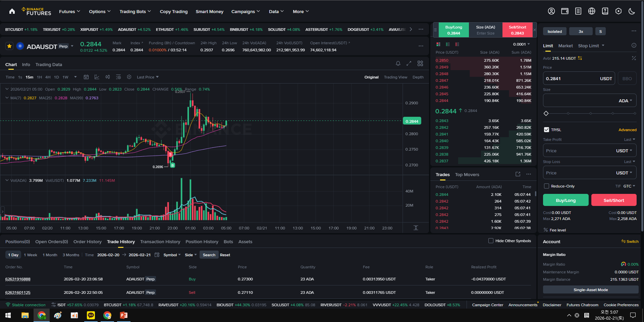Select the 1H chart interval
644x322 pixels.
click(x=39, y=77)
